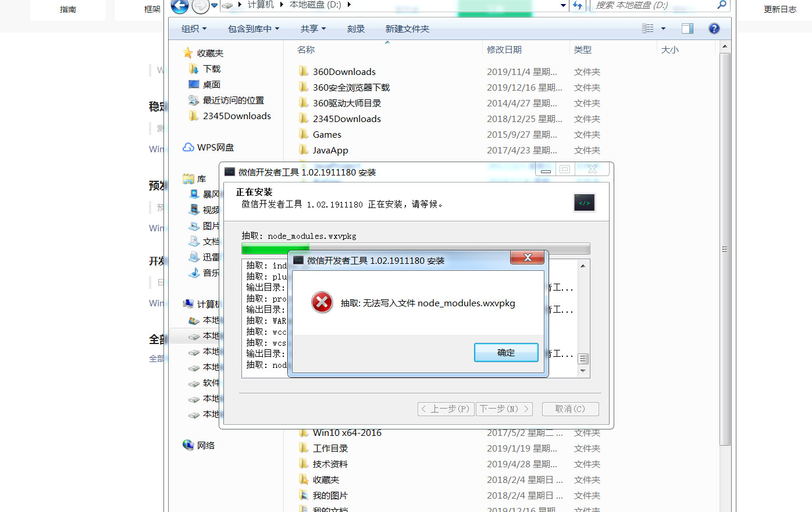The width and height of the screenshot is (812, 512).
Task: Click the red error icon in dialog
Action: (x=322, y=303)
